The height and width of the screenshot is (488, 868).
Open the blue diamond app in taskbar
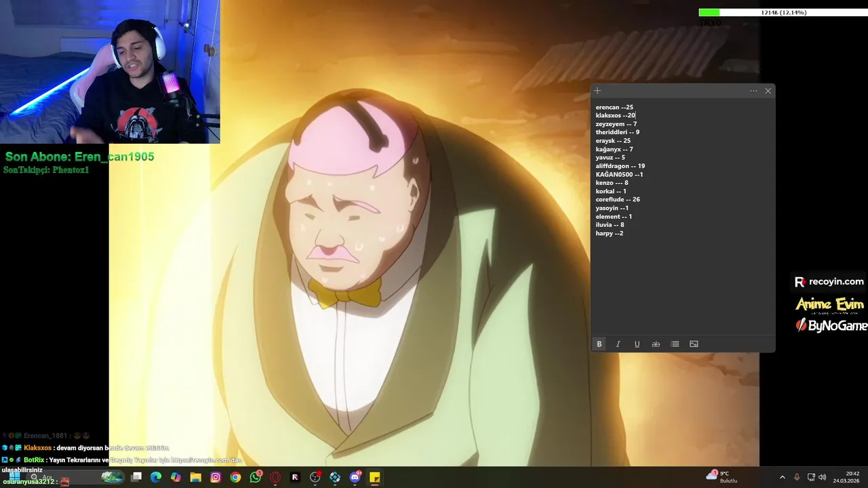click(335, 477)
